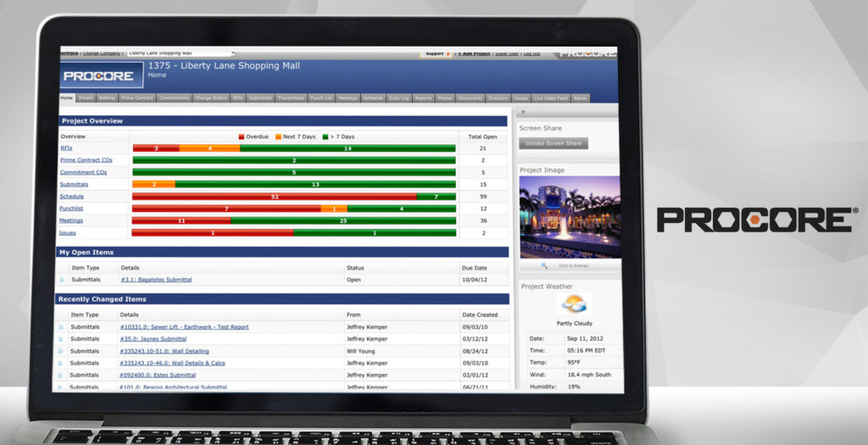Go to the Punch List tab
The width and height of the screenshot is (868, 445).
(320, 98)
